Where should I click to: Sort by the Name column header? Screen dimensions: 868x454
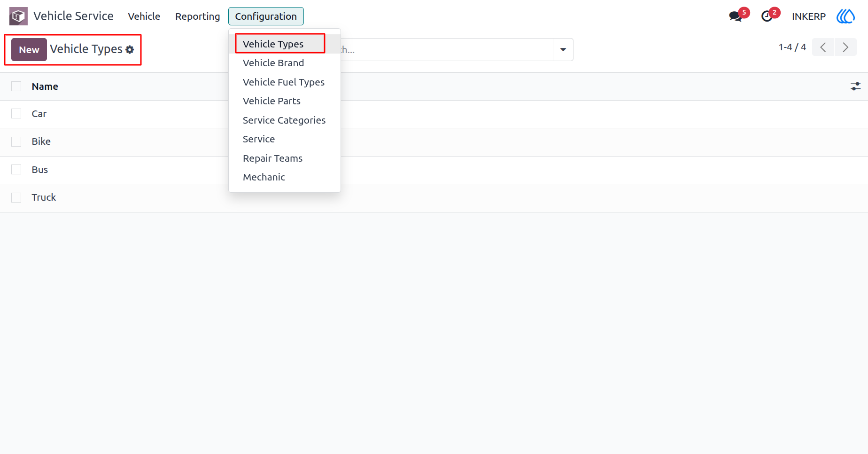45,86
